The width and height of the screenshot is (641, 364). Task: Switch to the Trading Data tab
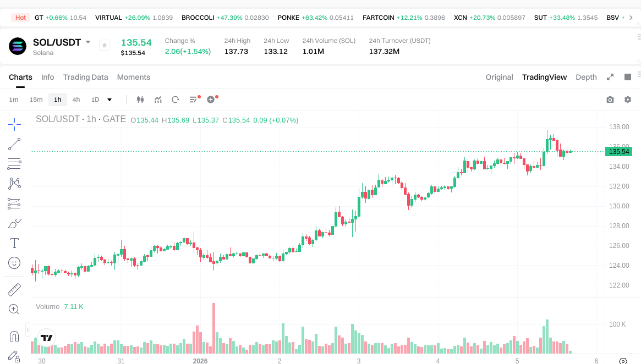pos(85,77)
